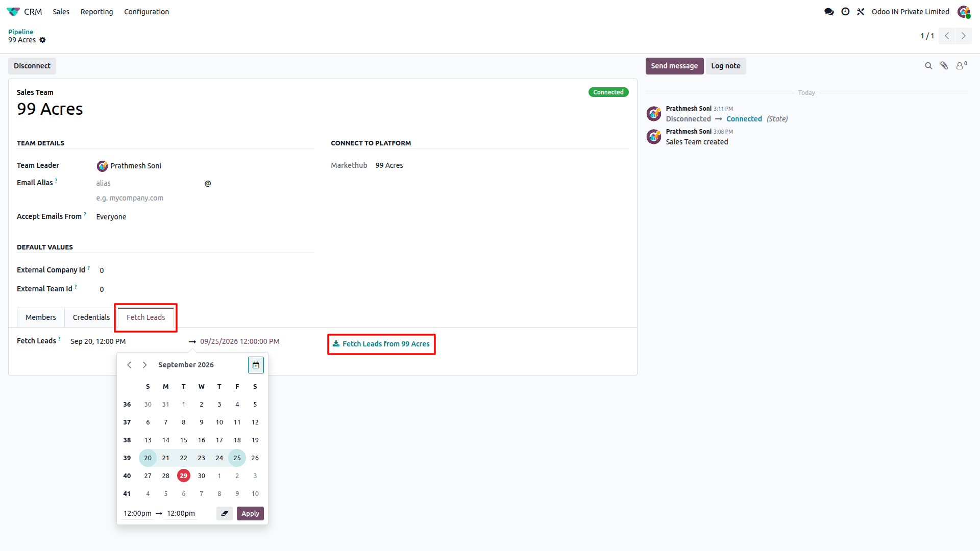The width and height of the screenshot is (980, 551).
Task: Click the 'Connected' state change text
Action: click(x=744, y=119)
